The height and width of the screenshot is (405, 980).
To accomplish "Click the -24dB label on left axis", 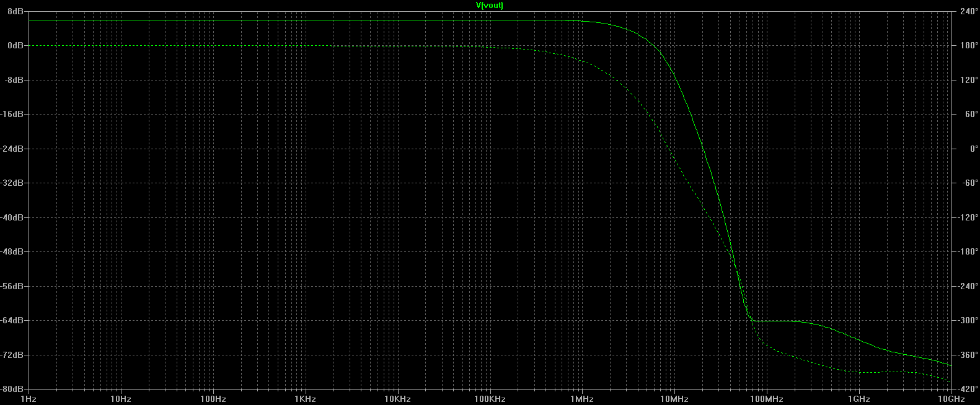I will coord(14,149).
